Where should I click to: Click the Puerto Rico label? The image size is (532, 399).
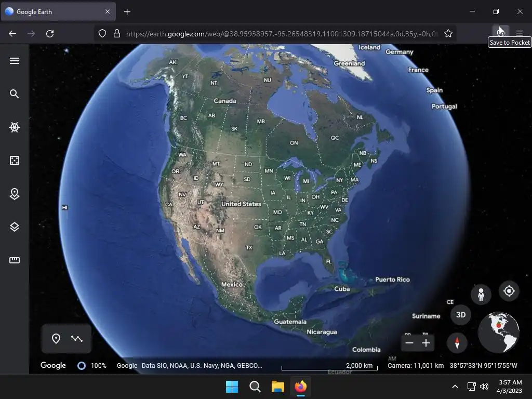[x=393, y=280]
